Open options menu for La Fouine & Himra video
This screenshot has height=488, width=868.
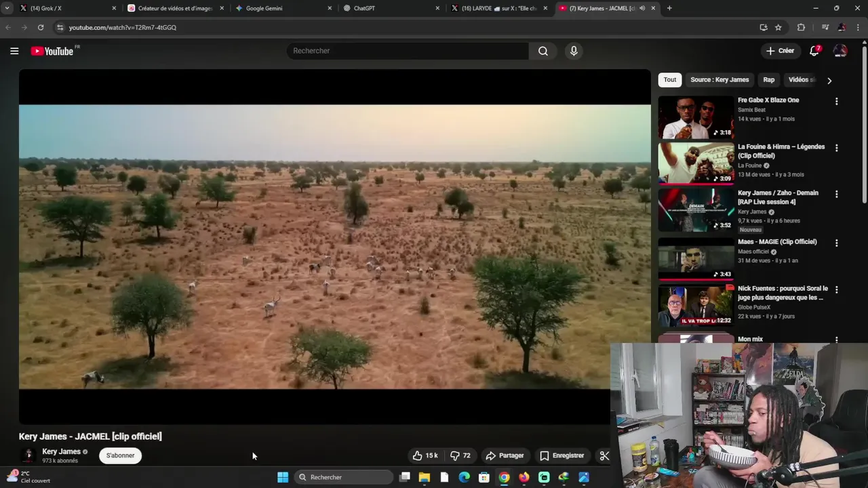(x=836, y=148)
